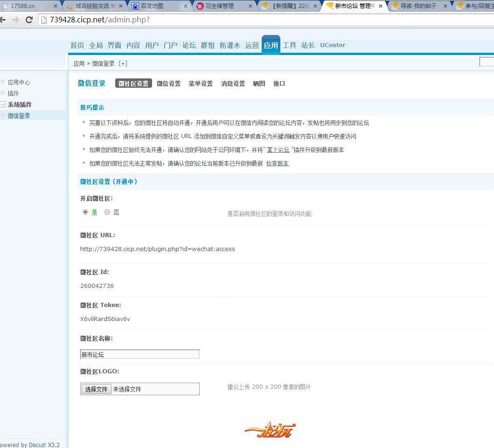This screenshot has width=494, height=448.
Task: Select the active 应用 nav item
Action: click(x=271, y=45)
